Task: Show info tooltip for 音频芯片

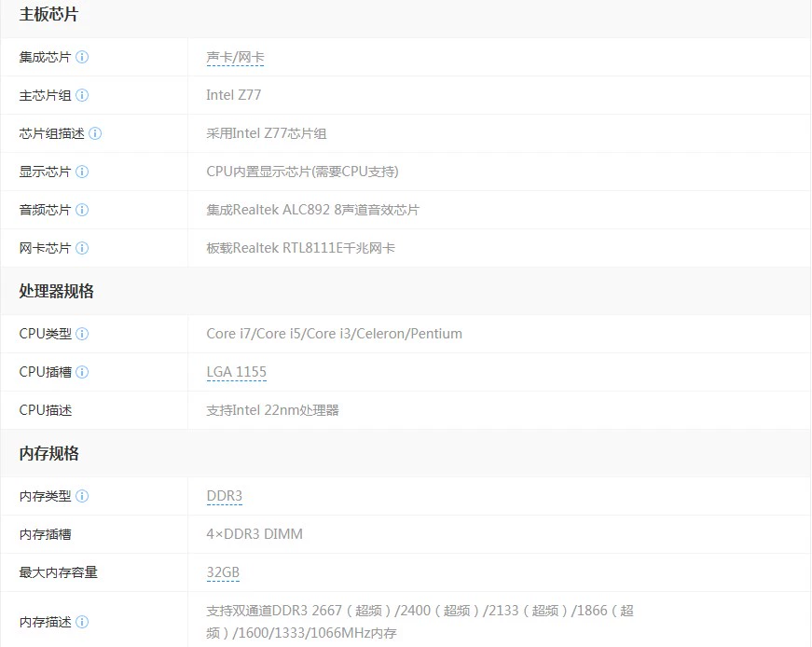Action: (82, 210)
